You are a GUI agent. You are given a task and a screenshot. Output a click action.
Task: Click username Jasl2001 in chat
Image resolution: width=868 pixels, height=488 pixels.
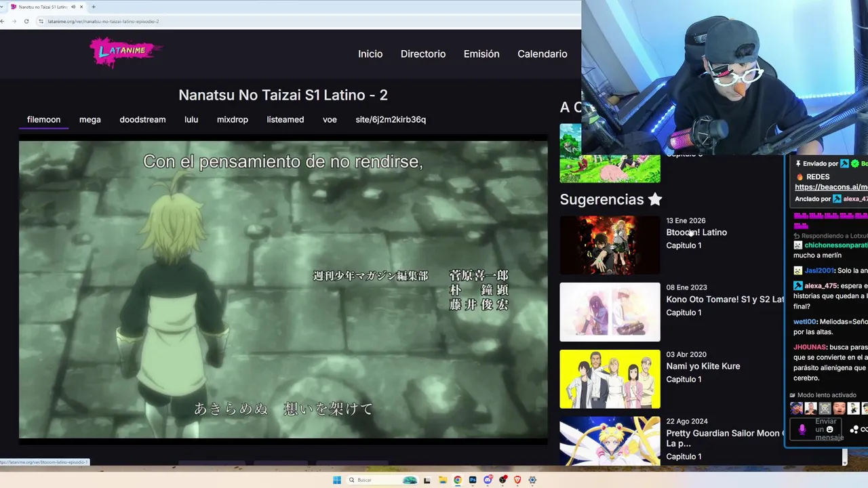click(819, 270)
